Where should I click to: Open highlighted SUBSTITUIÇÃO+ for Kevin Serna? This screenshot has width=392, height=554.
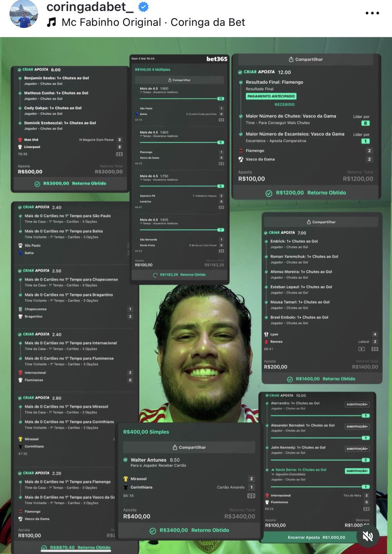pos(357,471)
